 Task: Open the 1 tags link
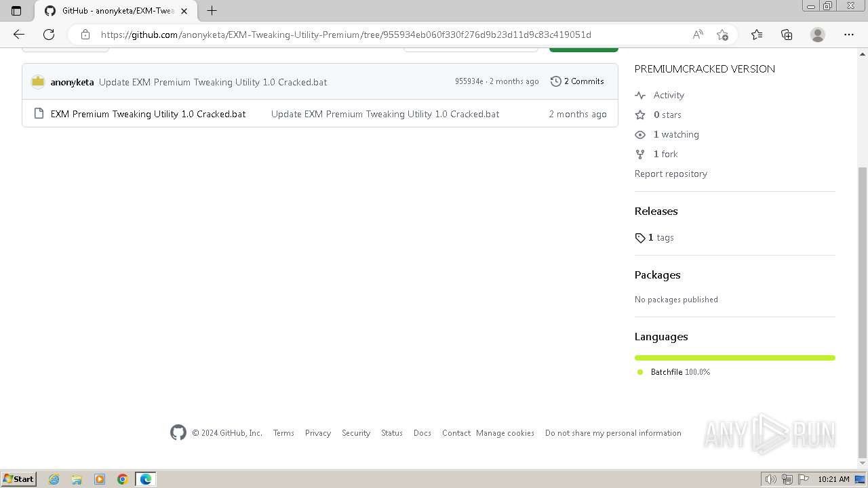coord(654,237)
